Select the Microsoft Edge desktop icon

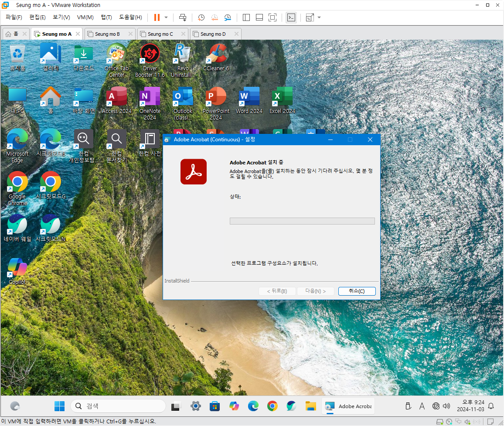point(17,146)
